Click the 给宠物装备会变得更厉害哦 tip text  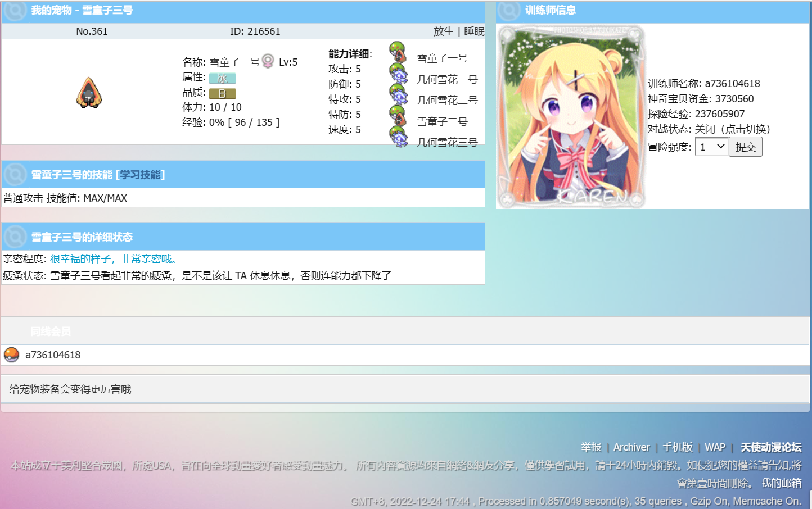click(x=70, y=389)
